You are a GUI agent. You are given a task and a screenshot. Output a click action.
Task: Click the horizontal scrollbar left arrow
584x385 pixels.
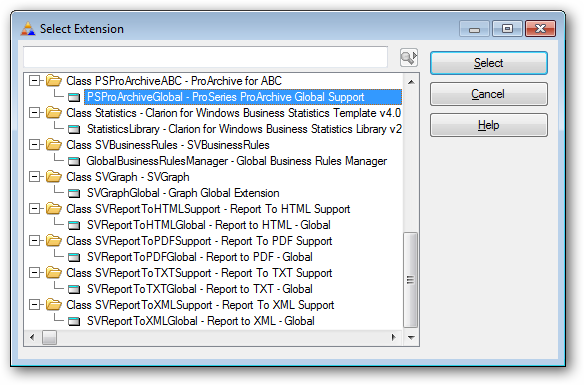click(32, 337)
